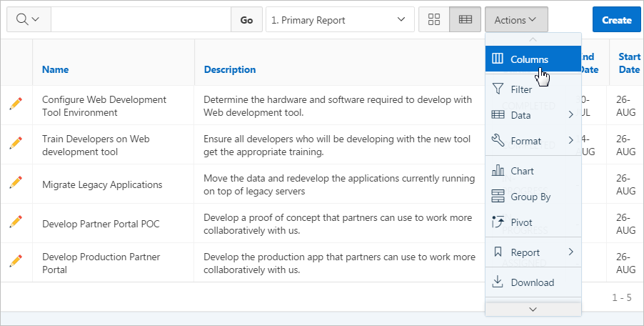The image size is (644, 326).
Task: Choose Columns from the Actions menu
Action: point(529,59)
